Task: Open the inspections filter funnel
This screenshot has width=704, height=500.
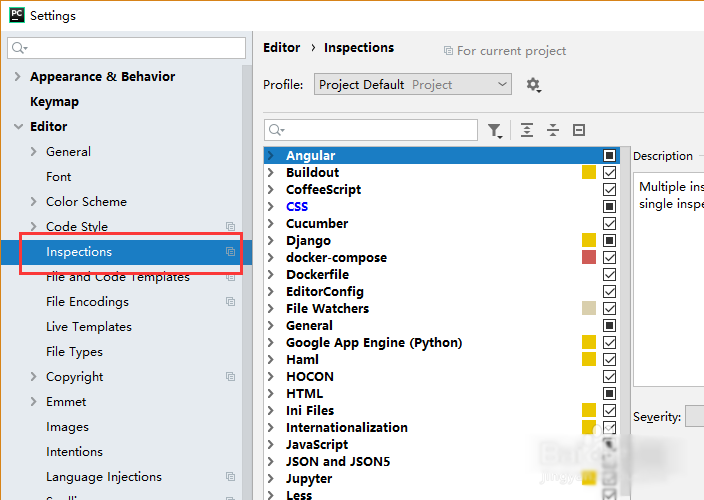Action: coord(494,130)
